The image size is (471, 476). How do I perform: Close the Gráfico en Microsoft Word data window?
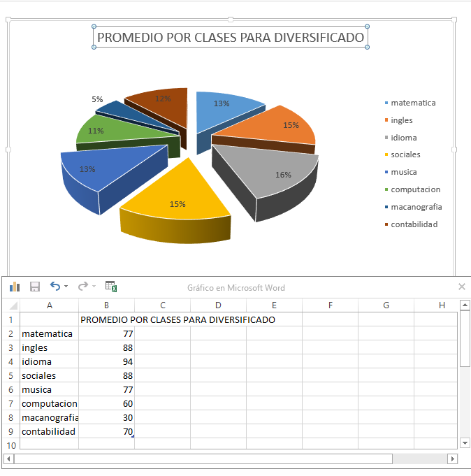point(462,287)
